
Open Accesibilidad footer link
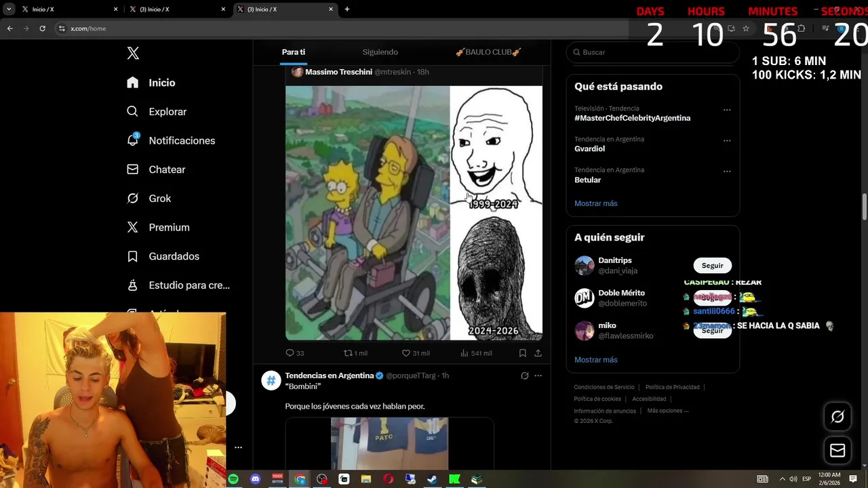649,399
